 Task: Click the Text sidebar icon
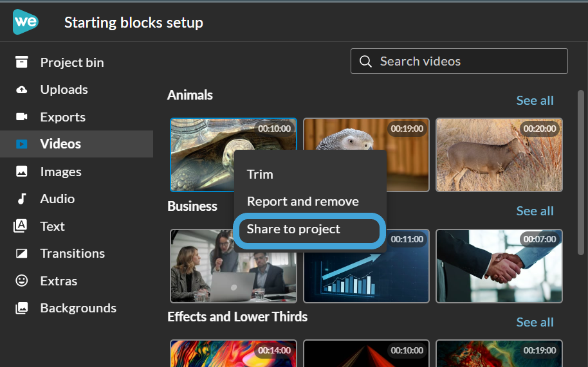coord(22,226)
